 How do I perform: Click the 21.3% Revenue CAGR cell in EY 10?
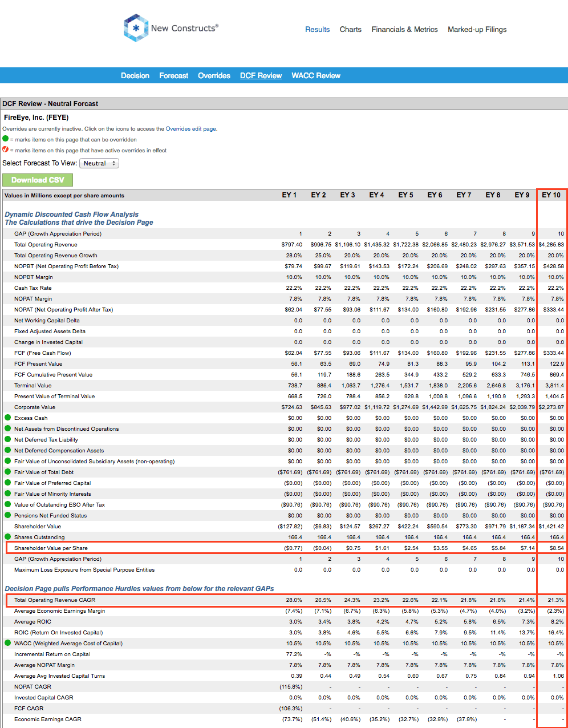coord(555,600)
